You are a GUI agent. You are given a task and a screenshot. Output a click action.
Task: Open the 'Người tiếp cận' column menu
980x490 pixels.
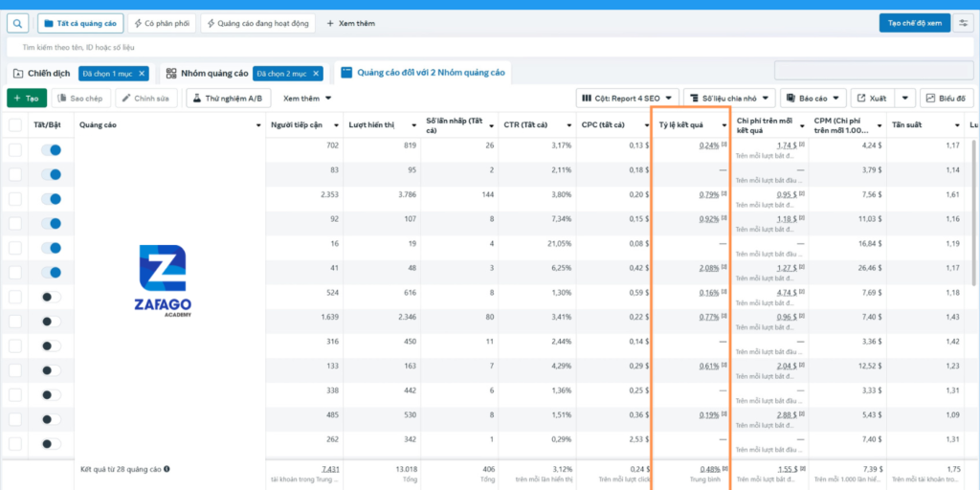[x=336, y=125]
